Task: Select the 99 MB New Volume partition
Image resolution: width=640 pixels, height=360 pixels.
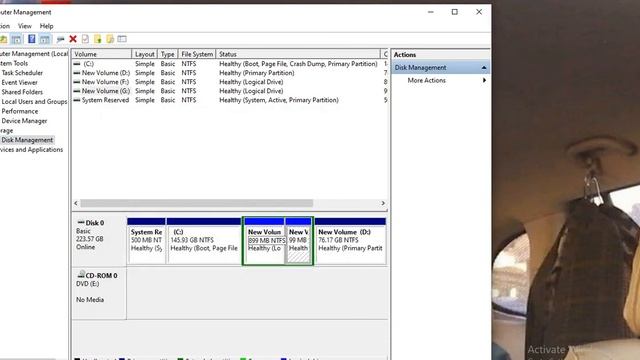Action: tap(298, 241)
